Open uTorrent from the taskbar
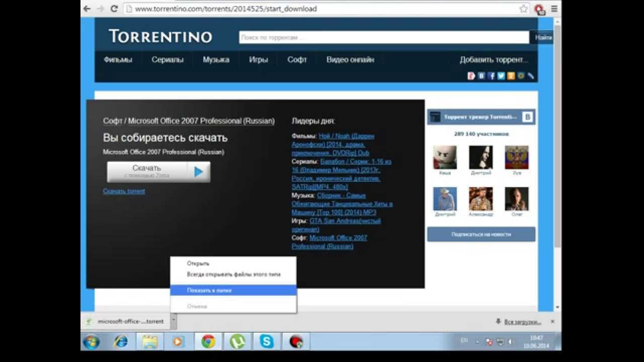Viewport: 644px width, 362px height. coord(237,342)
